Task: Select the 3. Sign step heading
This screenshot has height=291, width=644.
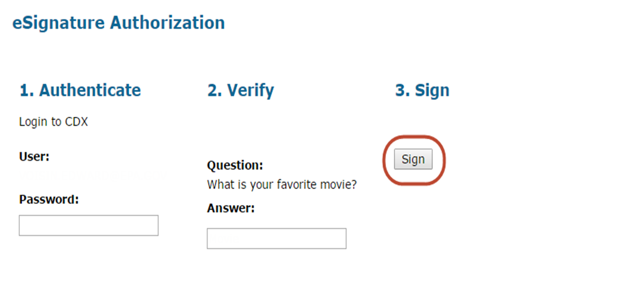Action: 422,91
